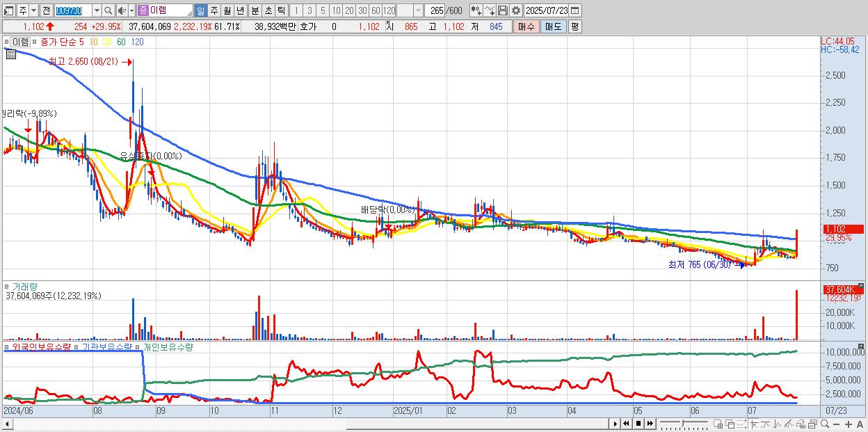
Task: Click the 평 button
Action: (x=574, y=26)
